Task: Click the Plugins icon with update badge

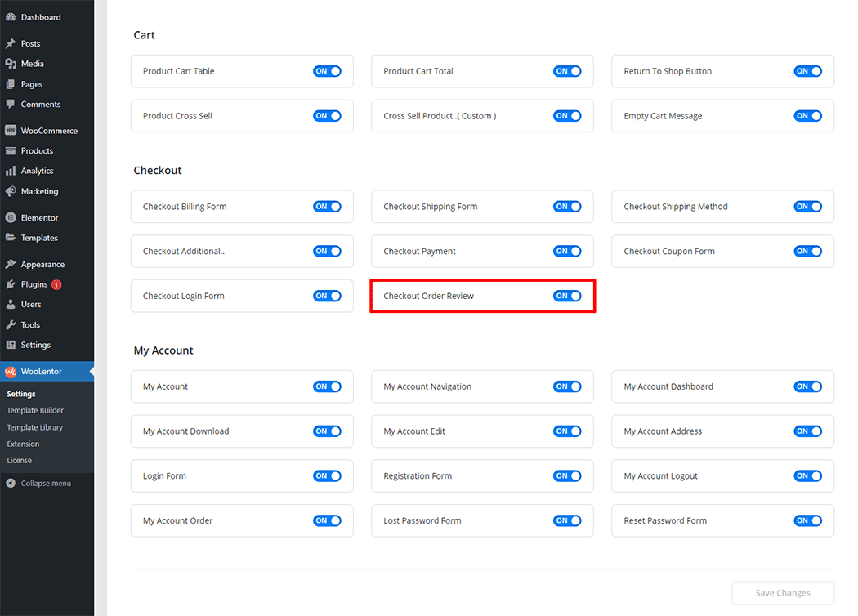Action: (x=10, y=284)
